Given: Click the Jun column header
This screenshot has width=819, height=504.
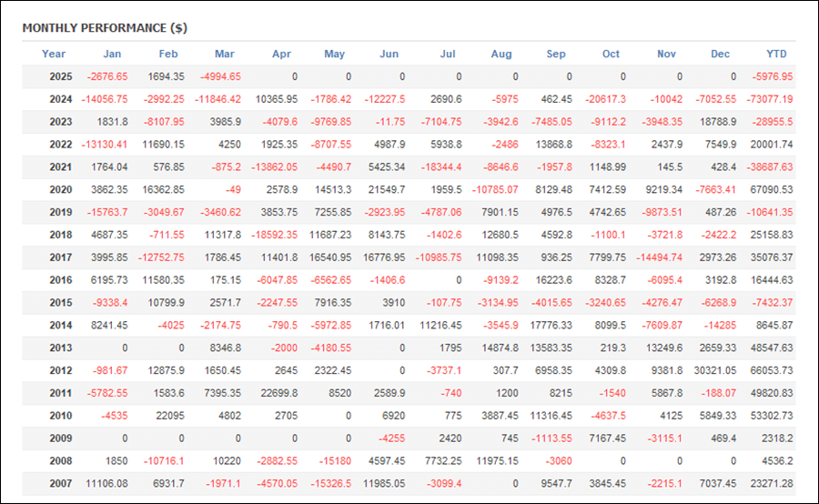Looking at the screenshot, I should tap(389, 54).
